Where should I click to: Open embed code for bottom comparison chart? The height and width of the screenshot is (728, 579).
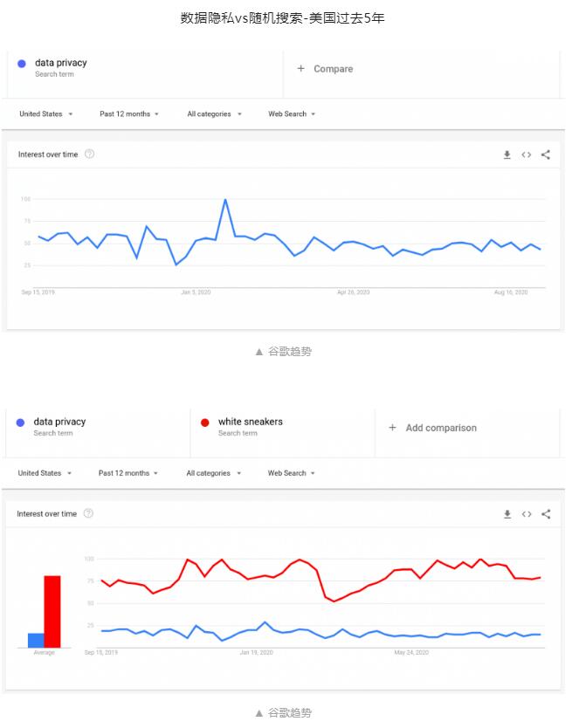click(x=527, y=514)
